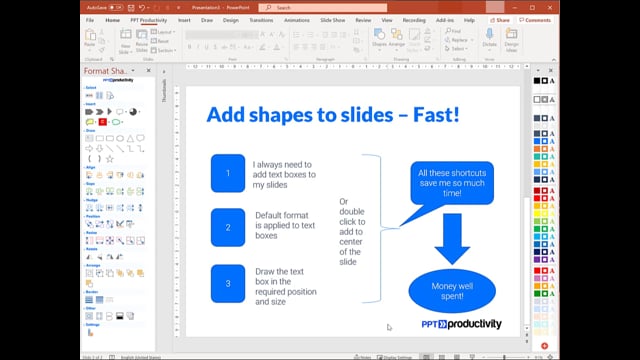Select the right arrow shape tool
The image size is (640, 360).
pos(89,149)
